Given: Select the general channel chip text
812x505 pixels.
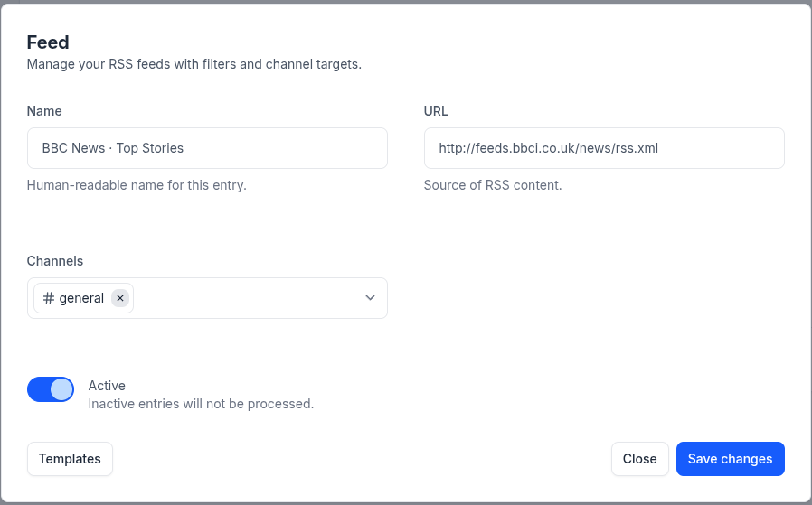Looking at the screenshot, I should click(x=81, y=298).
